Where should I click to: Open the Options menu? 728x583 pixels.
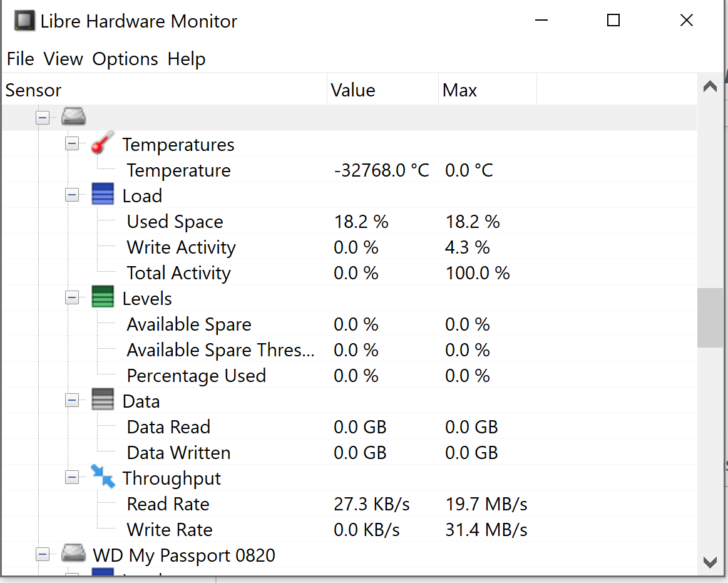[125, 58]
